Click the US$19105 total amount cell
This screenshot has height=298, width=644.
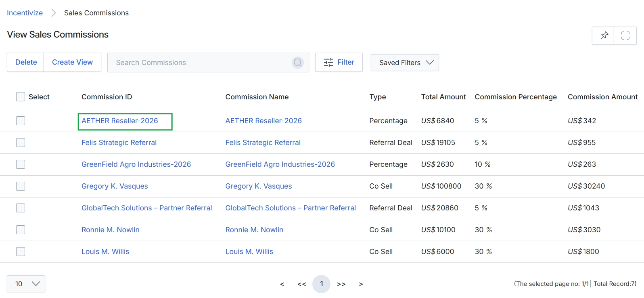click(x=438, y=143)
